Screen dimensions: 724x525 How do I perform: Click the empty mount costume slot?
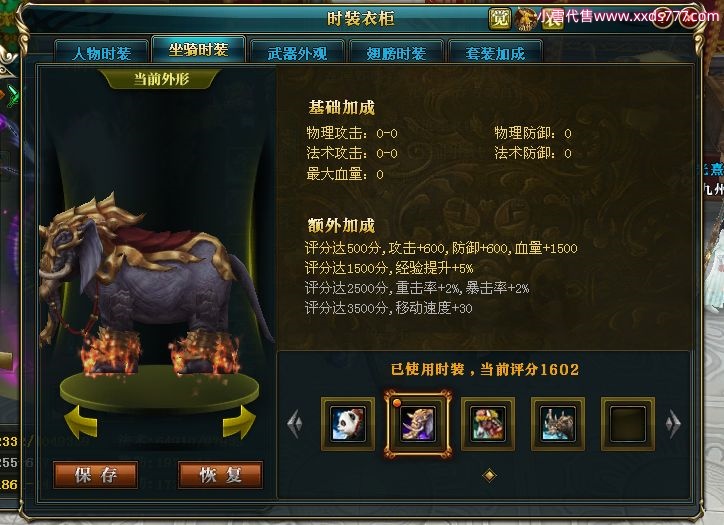click(627, 424)
